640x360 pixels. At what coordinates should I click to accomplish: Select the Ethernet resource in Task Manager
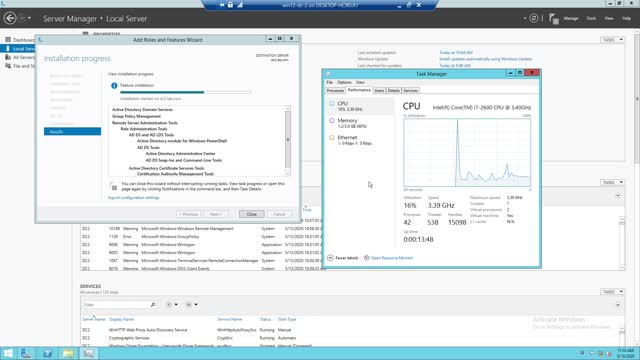[360, 140]
